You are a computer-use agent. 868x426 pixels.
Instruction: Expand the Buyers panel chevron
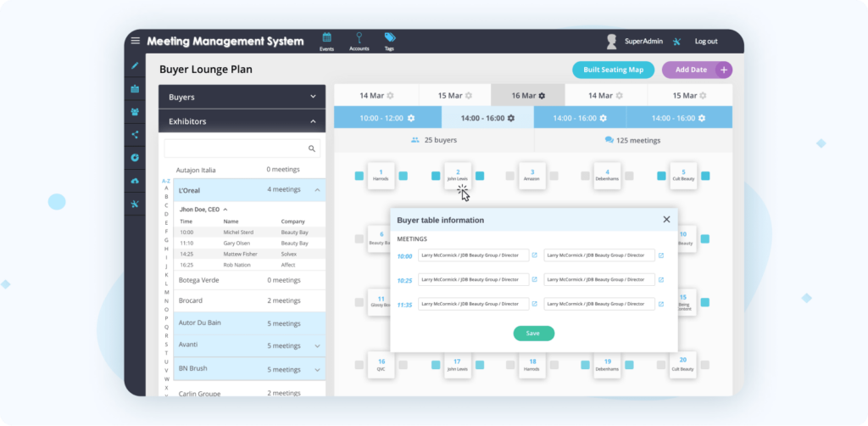pos(314,97)
